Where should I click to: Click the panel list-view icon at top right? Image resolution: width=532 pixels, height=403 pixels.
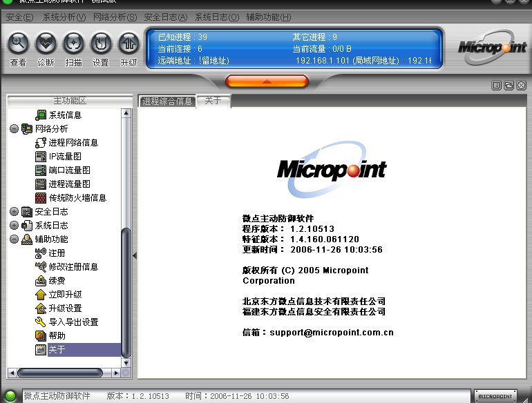(x=496, y=86)
